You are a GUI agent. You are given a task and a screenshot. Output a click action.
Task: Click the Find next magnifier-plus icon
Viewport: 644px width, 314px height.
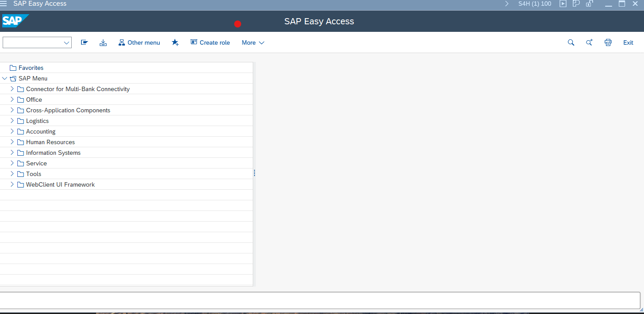589,42
